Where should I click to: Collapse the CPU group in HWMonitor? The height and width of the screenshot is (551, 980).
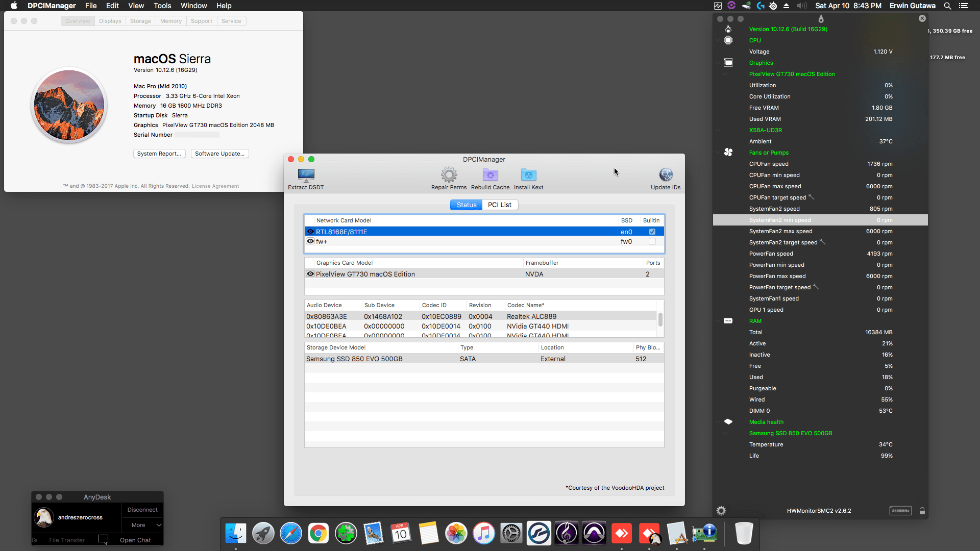point(718,40)
